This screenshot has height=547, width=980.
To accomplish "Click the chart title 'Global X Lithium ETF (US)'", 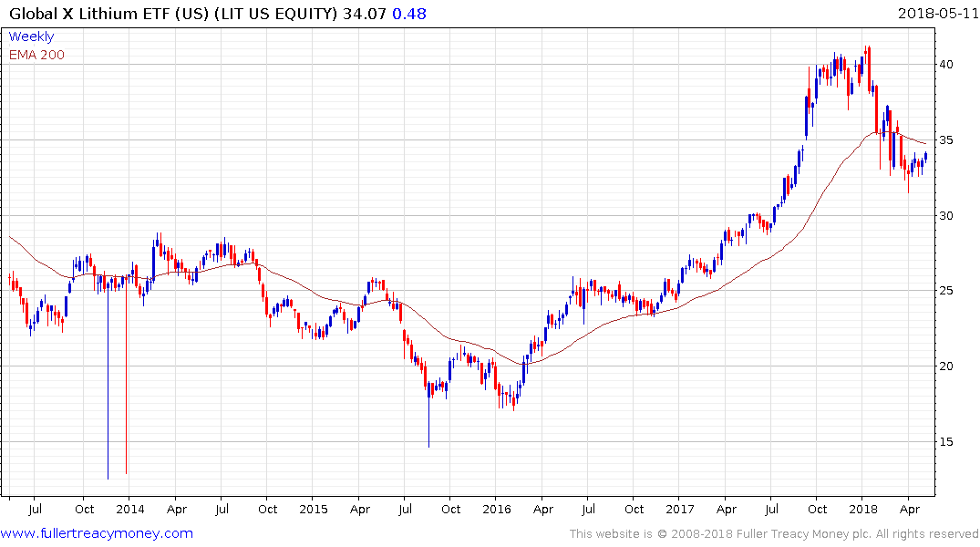I will pos(108,14).
